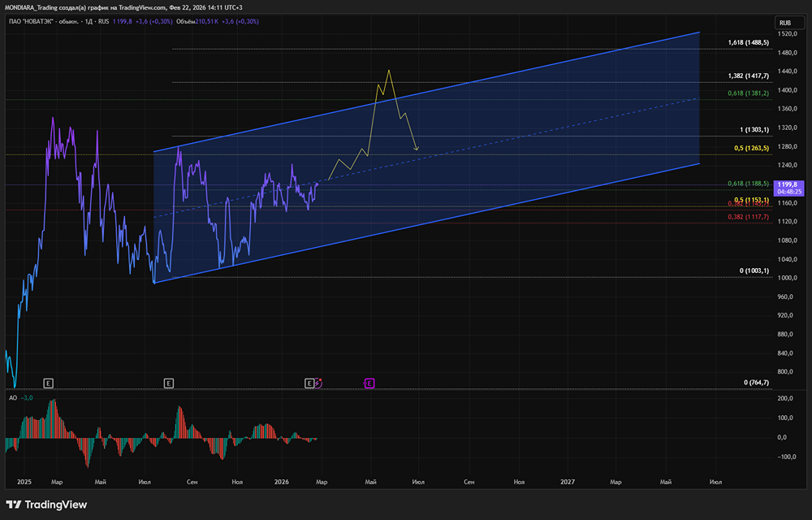
Task: Click 1360,0 on the price scale
Action: [787, 109]
